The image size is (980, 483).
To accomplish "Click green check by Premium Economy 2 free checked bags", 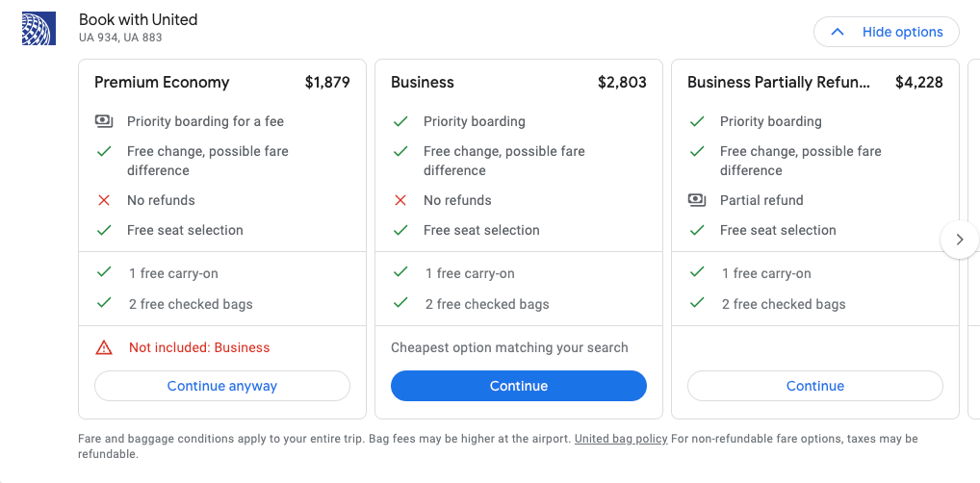I will [x=104, y=304].
